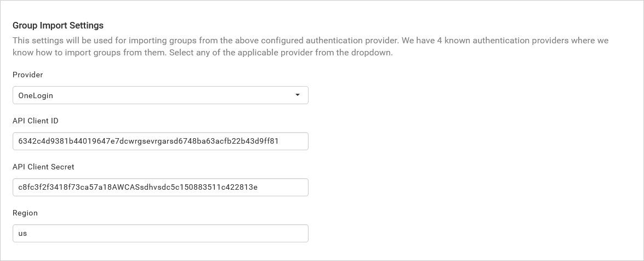
Task: Focus the API Client ID field
Action: (x=160, y=141)
